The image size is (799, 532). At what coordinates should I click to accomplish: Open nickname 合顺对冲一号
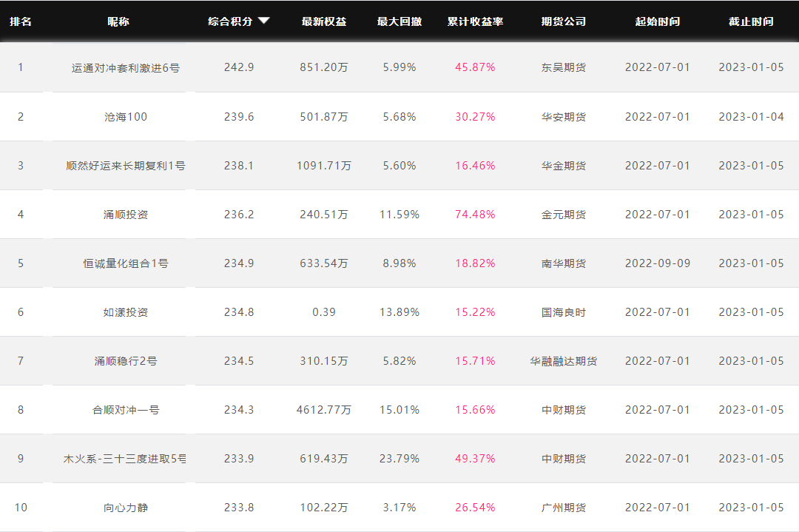(125, 410)
